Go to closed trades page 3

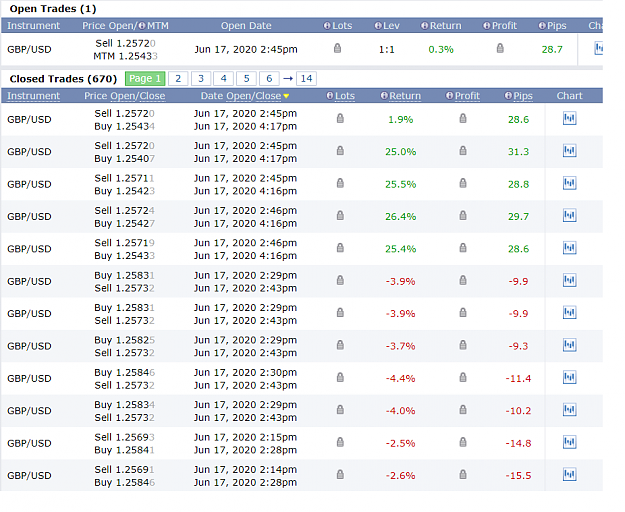(201, 78)
